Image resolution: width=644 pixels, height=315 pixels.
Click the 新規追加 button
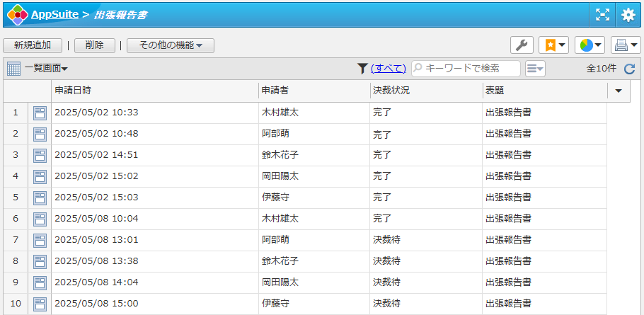pyautogui.click(x=33, y=45)
